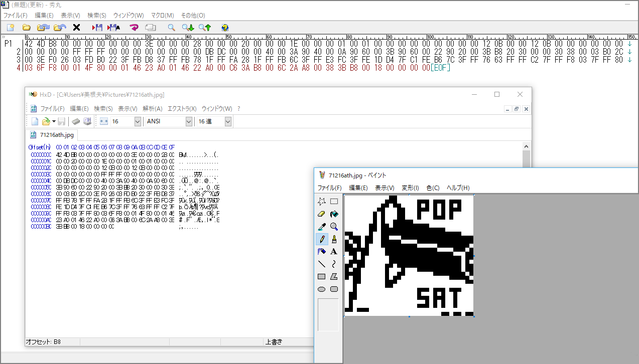
Task: Open その他(O) menu in Hidemaru
Action: coord(193,16)
